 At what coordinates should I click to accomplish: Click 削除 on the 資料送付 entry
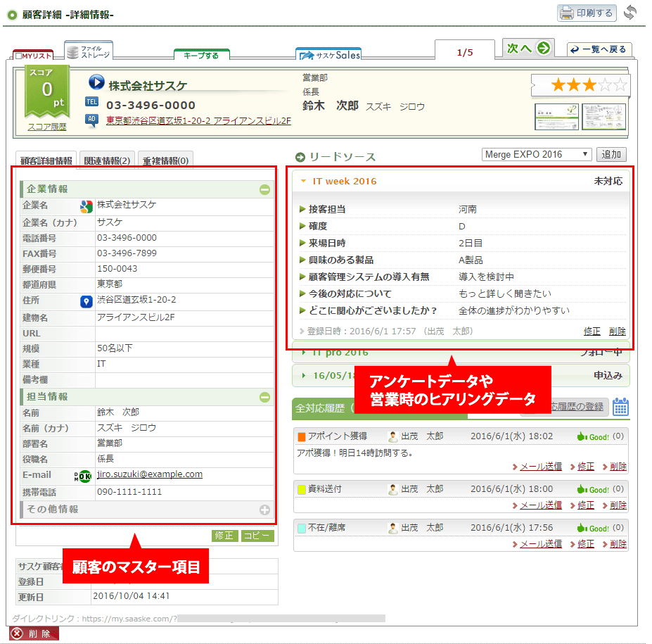618,505
